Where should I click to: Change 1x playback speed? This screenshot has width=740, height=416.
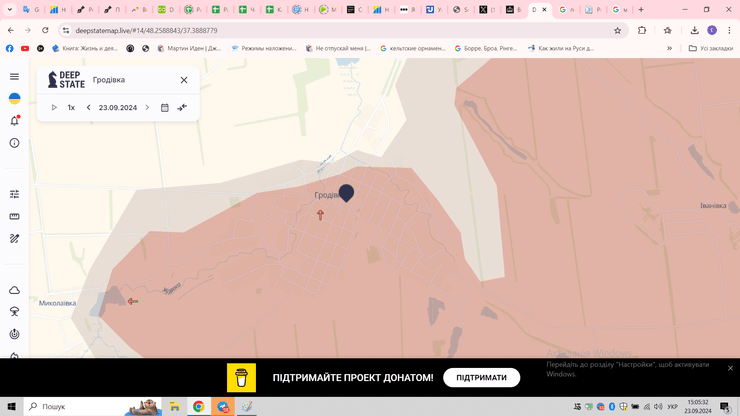(71, 108)
